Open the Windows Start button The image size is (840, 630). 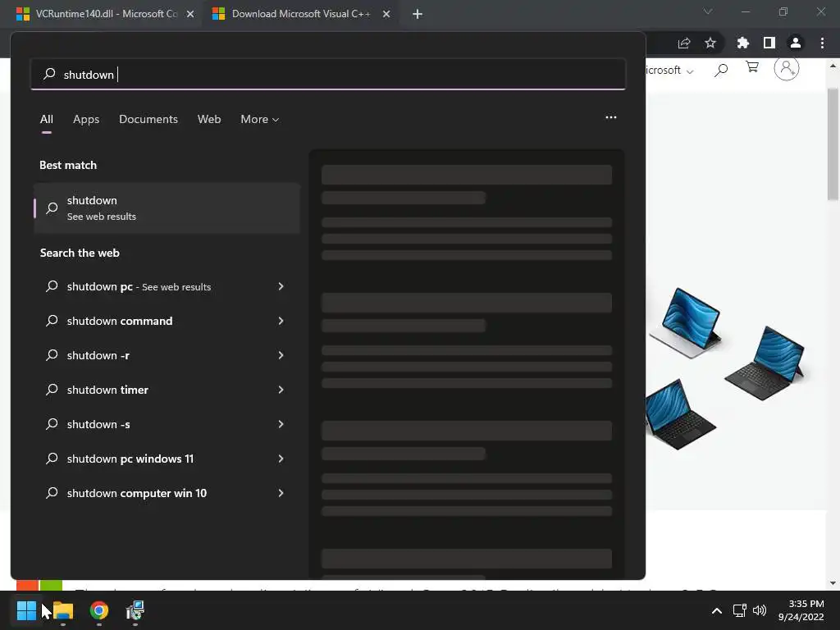click(x=26, y=609)
